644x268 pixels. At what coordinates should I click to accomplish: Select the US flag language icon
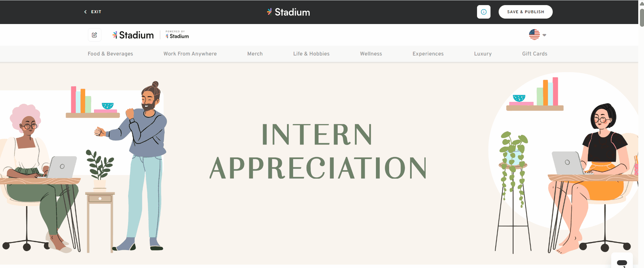click(x=534, y=35)
